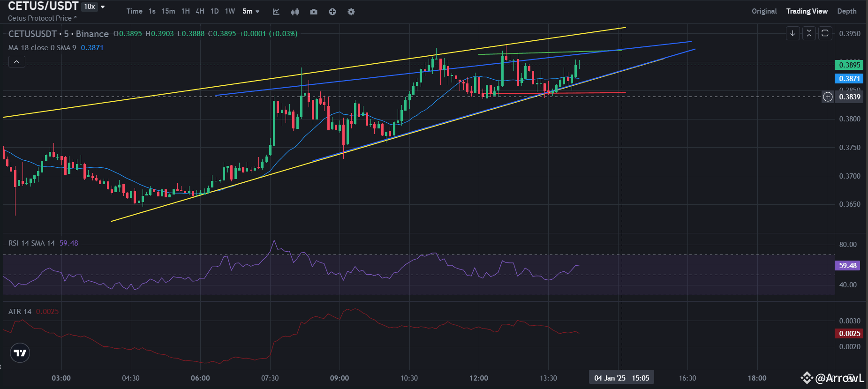This screenshot has height=389, width=868.
Task: Open the CETUS/USDT pair dropdown arrow
Action: point(103,7)
